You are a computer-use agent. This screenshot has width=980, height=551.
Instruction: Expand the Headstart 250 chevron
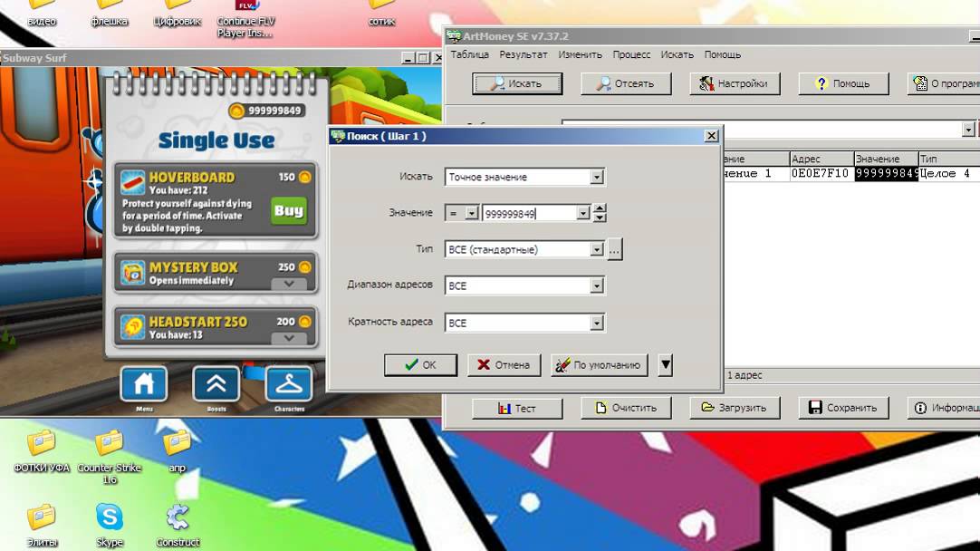288,338
